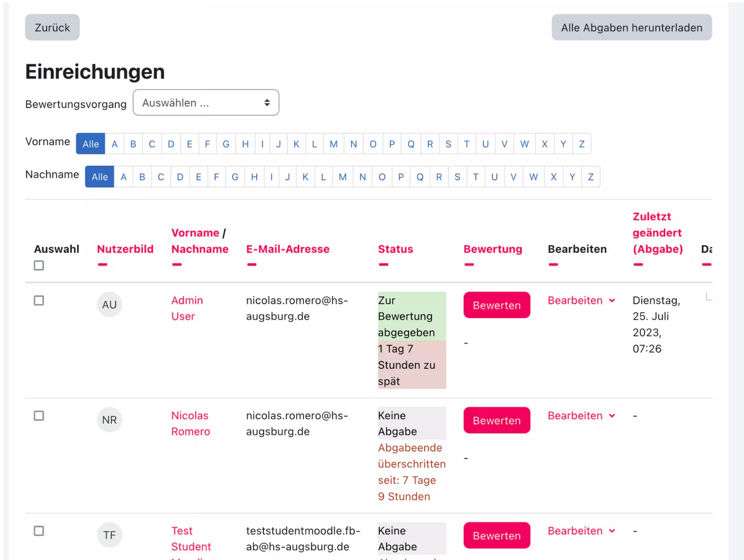The image size is (744, 560).
Task: Select the Nicolas Romero row checkbox
Action: coord(39,416)
